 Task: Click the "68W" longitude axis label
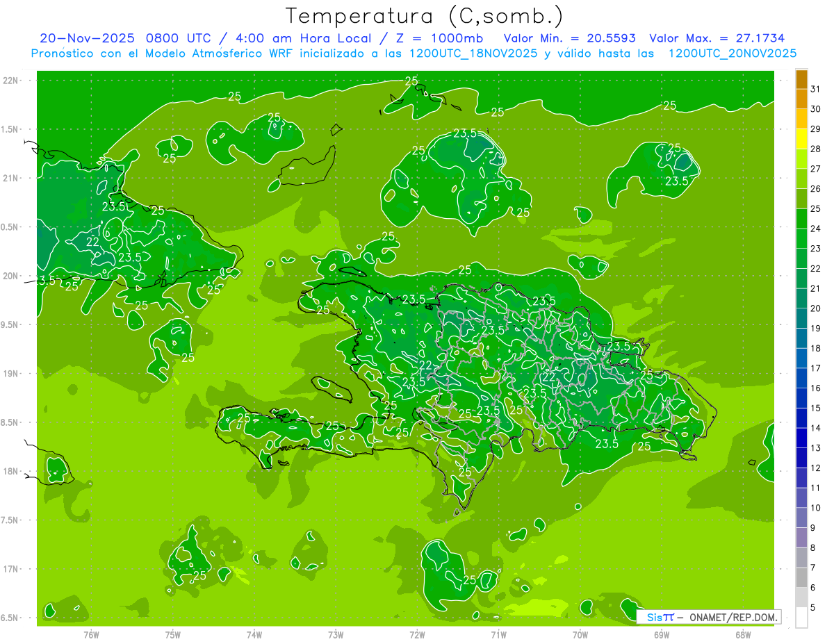click(743, 635)
